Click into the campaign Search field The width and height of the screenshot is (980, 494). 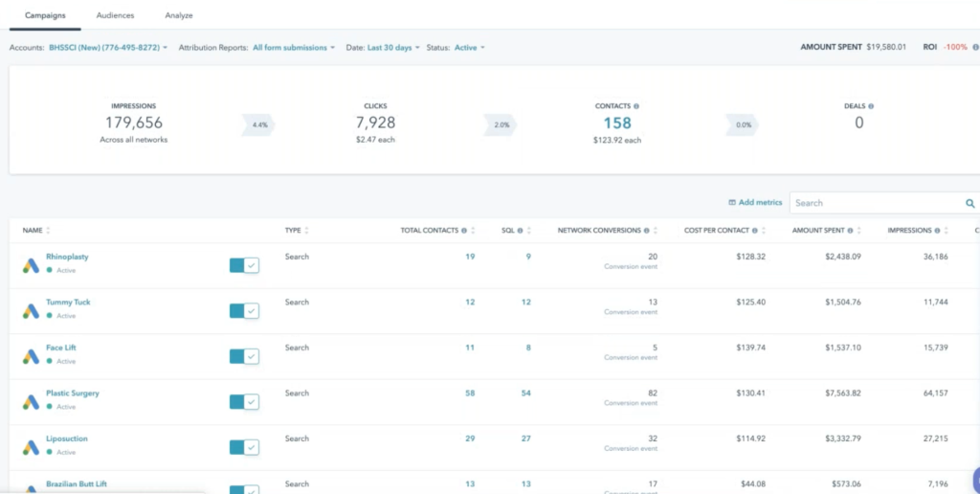click(876, 203)
